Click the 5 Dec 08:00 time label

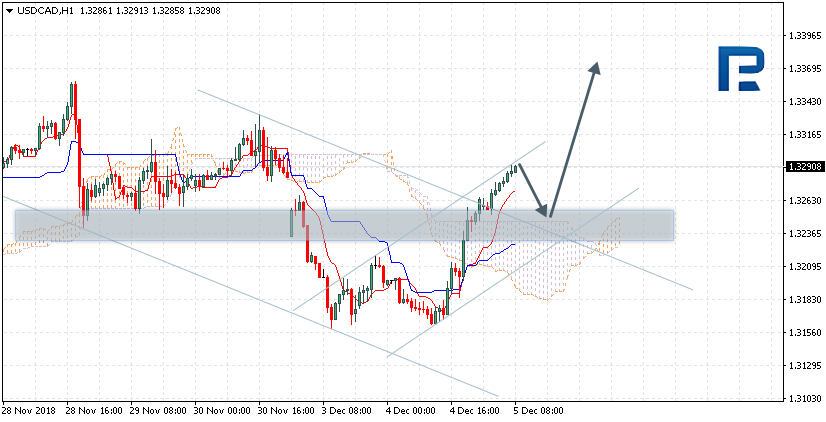[538, 410]
